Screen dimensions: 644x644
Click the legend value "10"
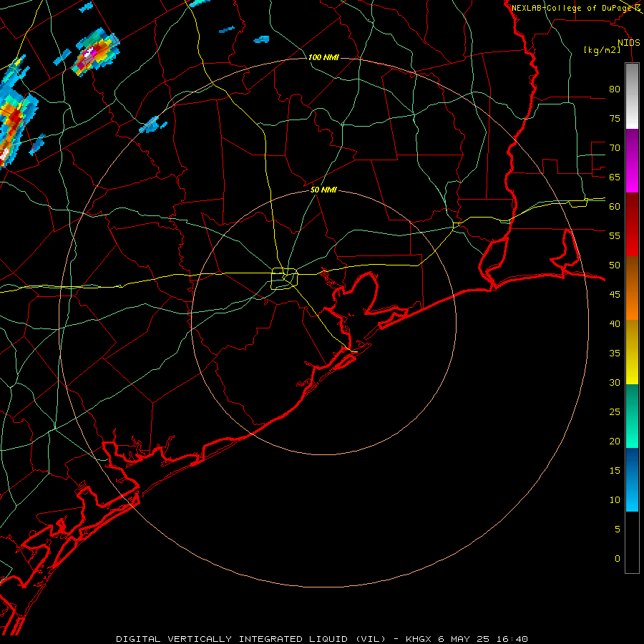(x=615, y=500)
